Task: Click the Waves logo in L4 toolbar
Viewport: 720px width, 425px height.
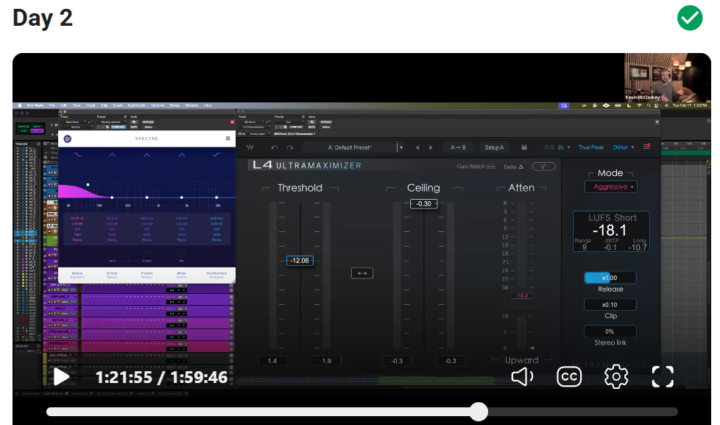Action: click(x=250, y=147)
